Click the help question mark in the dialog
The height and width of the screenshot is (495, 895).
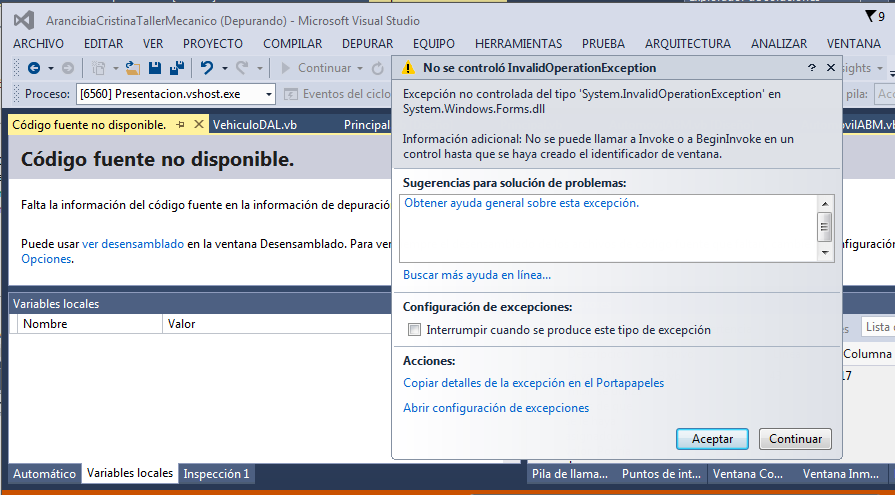pyautogui.click(x=812, y=68)
